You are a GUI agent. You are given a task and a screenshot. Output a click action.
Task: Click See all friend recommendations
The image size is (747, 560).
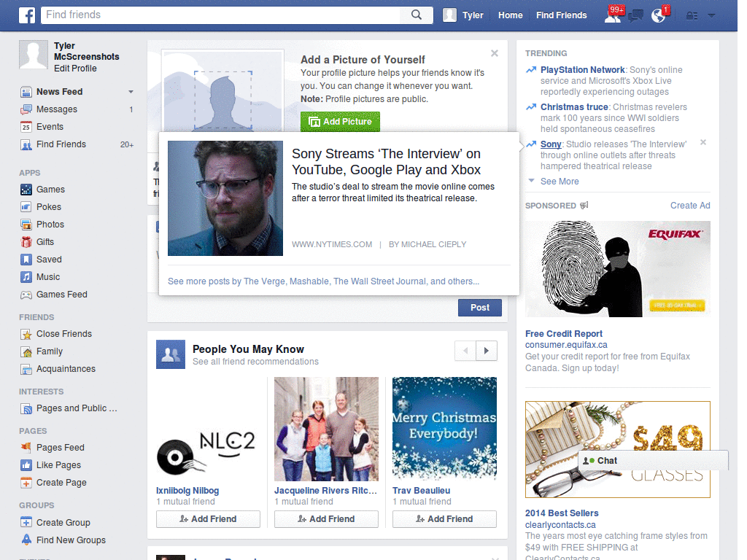coord(255,362)
